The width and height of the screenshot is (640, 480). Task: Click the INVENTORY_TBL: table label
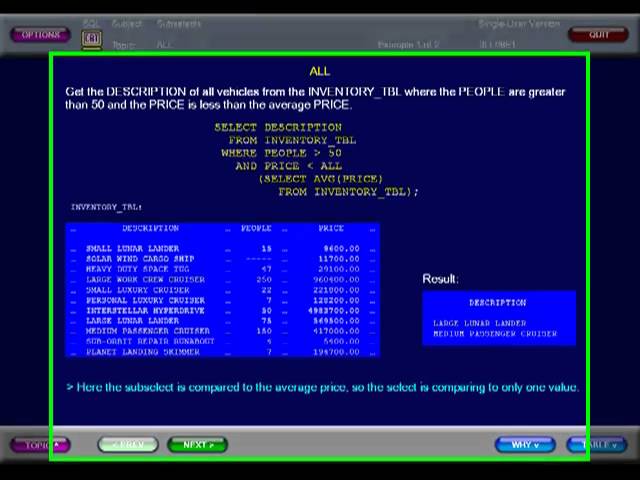point(107,207)
